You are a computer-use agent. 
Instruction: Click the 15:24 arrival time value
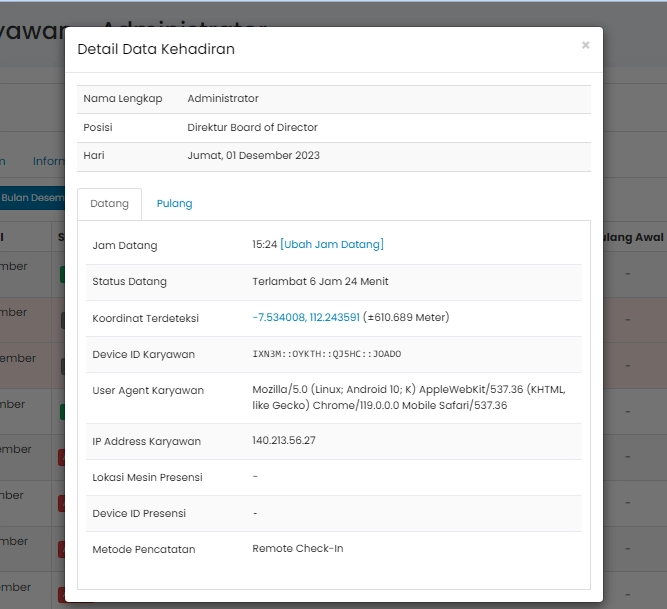point(264,244)
